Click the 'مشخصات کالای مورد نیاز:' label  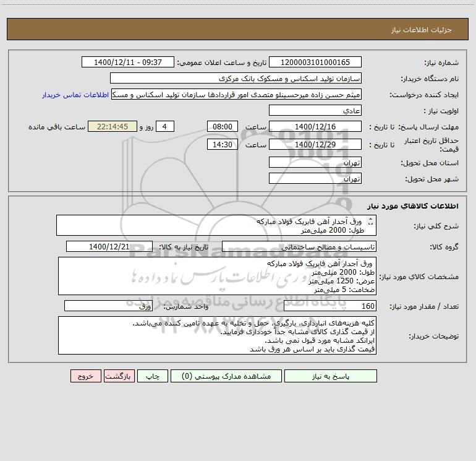point(419,277)
